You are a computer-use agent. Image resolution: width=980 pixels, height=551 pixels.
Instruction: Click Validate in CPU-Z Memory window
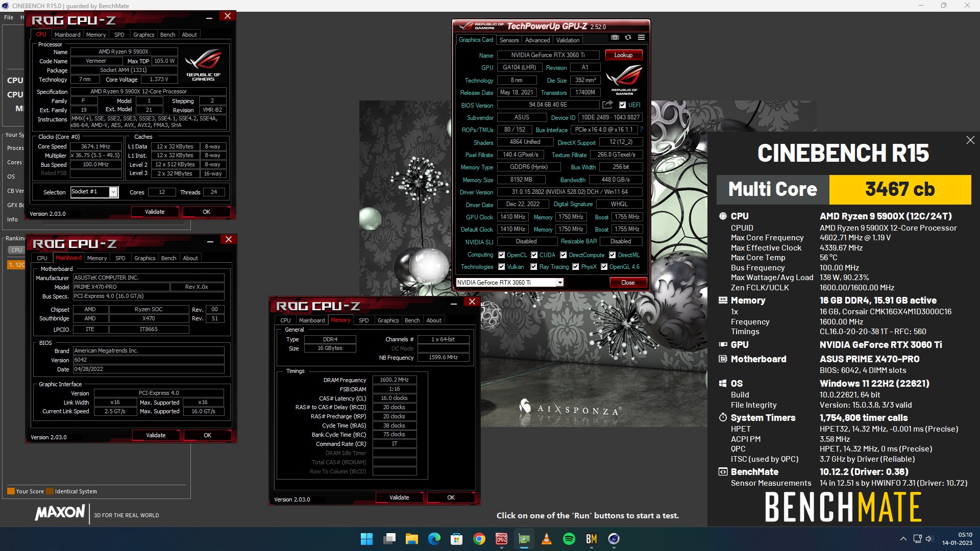[399, 497]
